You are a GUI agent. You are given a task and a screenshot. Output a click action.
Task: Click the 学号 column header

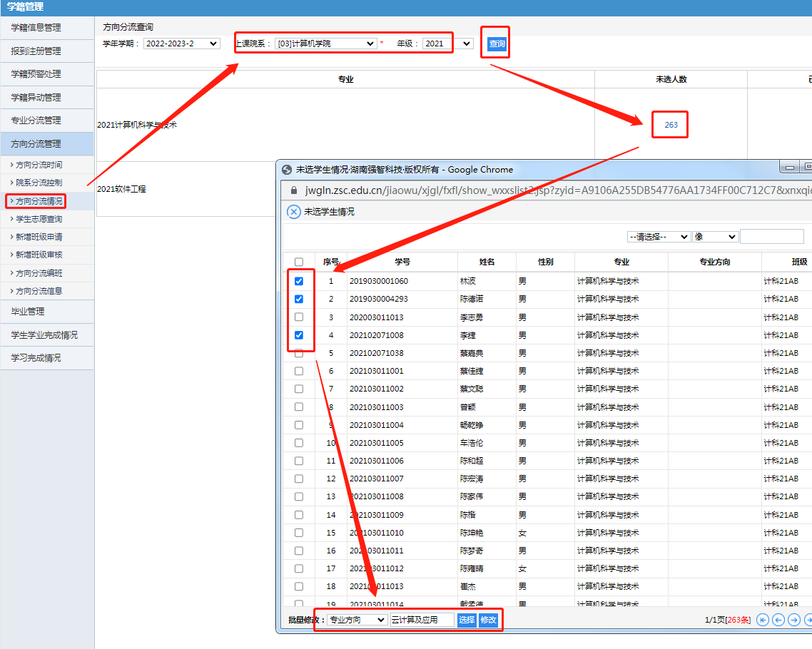coord(402,262)
